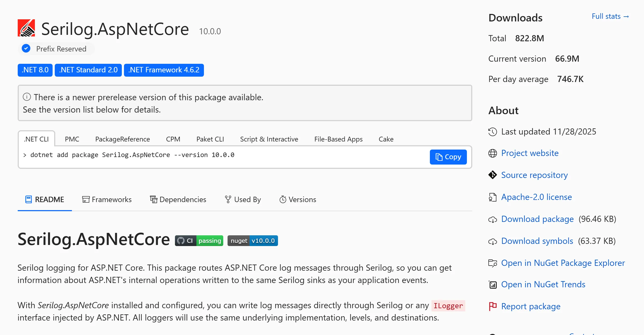The image size is (644, 335).
Task: Open in NuGet Trends link
Action: point(543,284)
